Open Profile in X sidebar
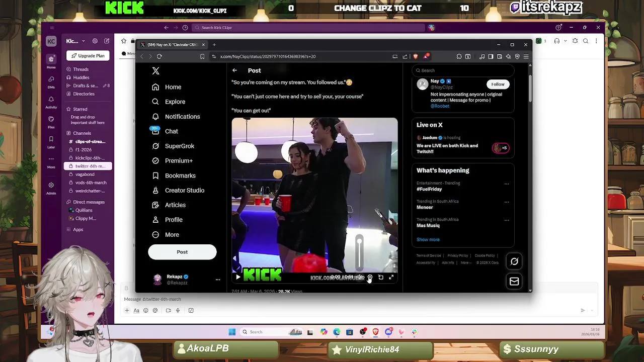 [x=167, y=220]
